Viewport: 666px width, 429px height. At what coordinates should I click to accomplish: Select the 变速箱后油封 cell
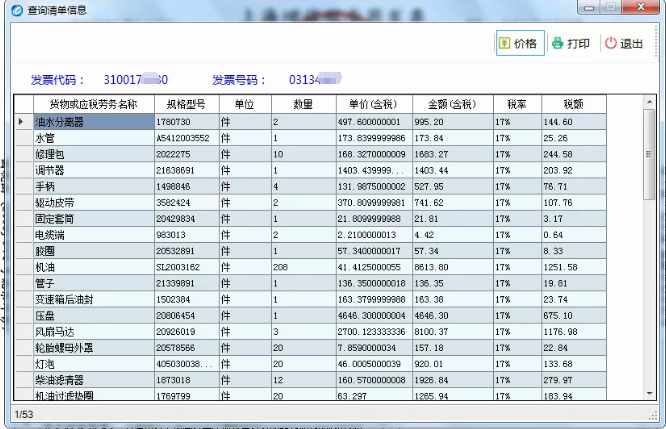click(x=93, y=299)
